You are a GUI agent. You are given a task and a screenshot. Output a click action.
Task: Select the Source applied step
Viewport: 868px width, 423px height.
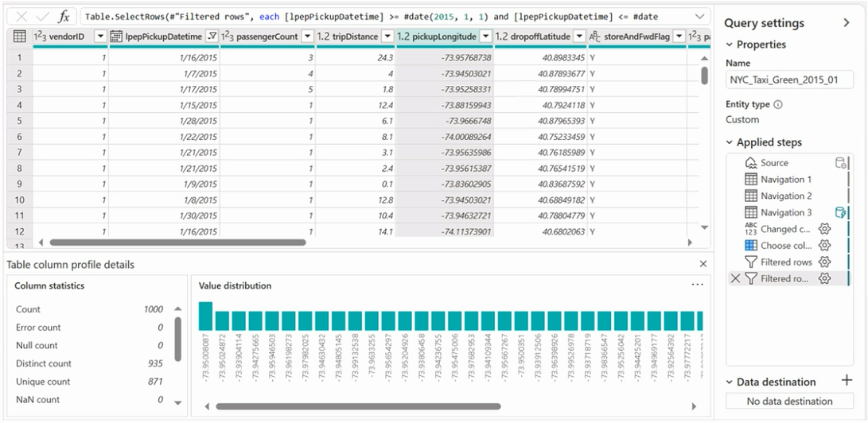(773, 163)
